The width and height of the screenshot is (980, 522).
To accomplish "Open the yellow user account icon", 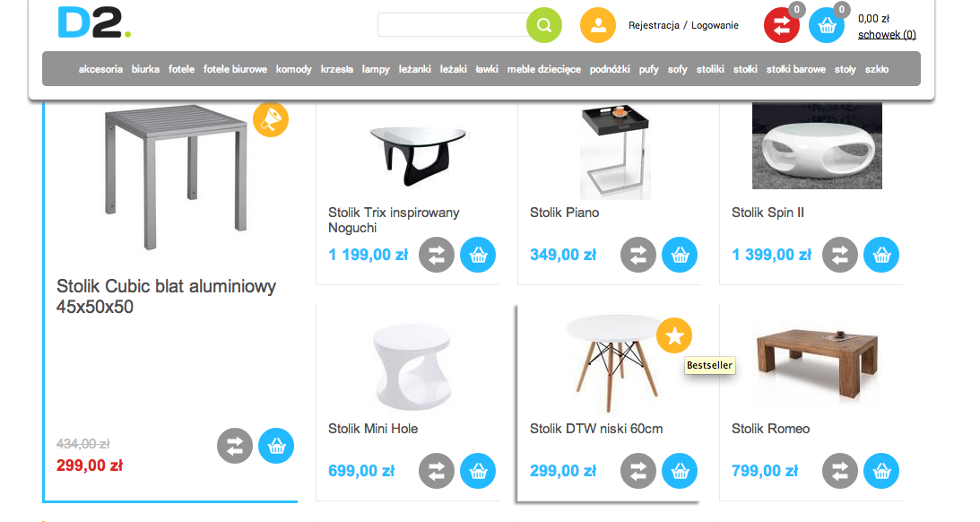I will (x=598, y=25).
